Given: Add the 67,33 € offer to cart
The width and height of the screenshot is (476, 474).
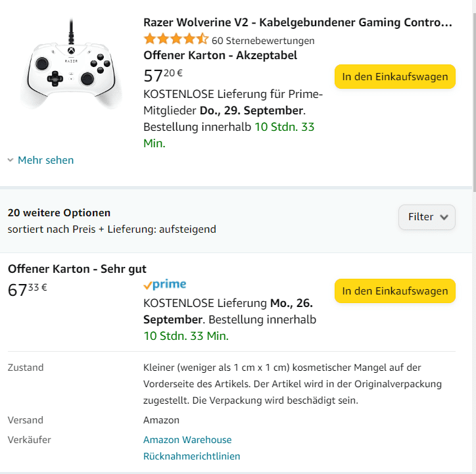Looking at the screenshot, I should [x=394, y=291].
